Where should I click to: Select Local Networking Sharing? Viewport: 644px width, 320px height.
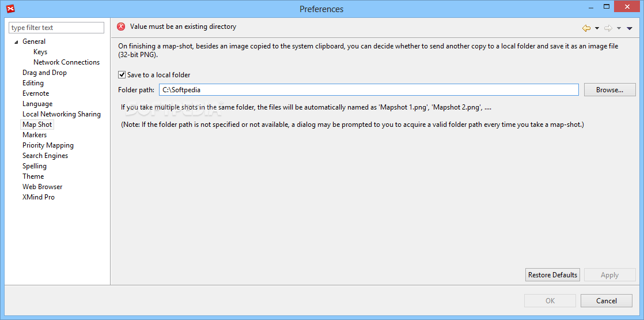point(62,114)
